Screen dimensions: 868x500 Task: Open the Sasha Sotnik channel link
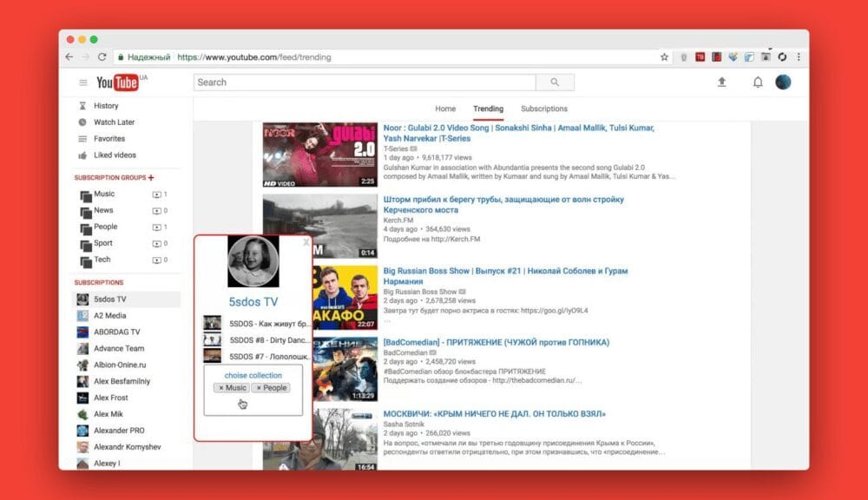(404, 424)
